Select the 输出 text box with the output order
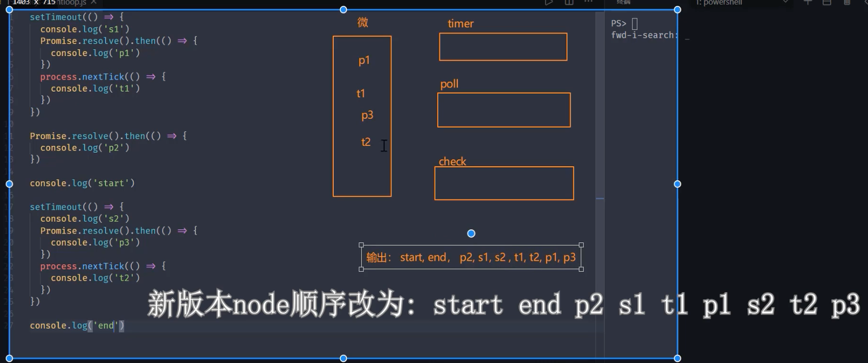Viewport: 868px width, 363px height. point(471,257)
